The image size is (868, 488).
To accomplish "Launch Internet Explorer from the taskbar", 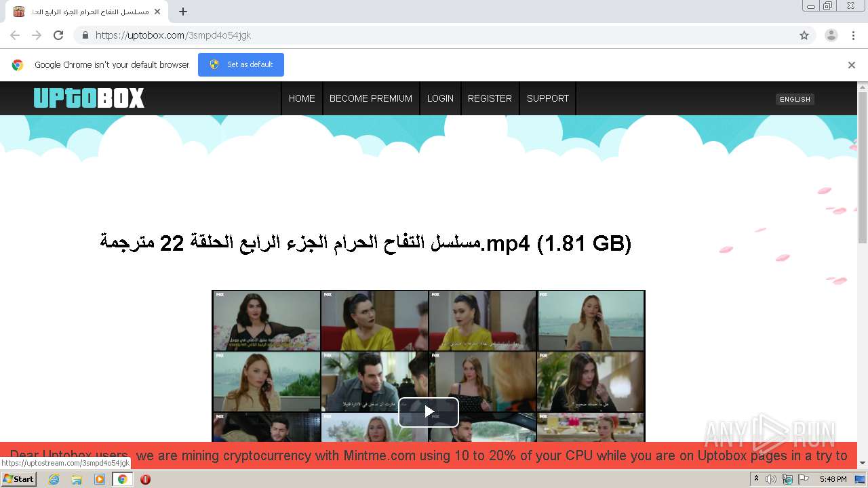I will click(54, 479).
